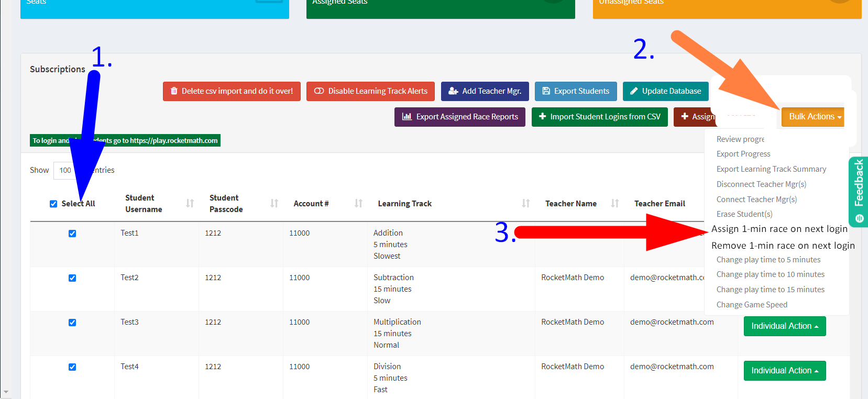Click plus icon on Import Student Logins button
This screenshot has width=868, height=399.
pyautogui.click(x=542, y=117)
